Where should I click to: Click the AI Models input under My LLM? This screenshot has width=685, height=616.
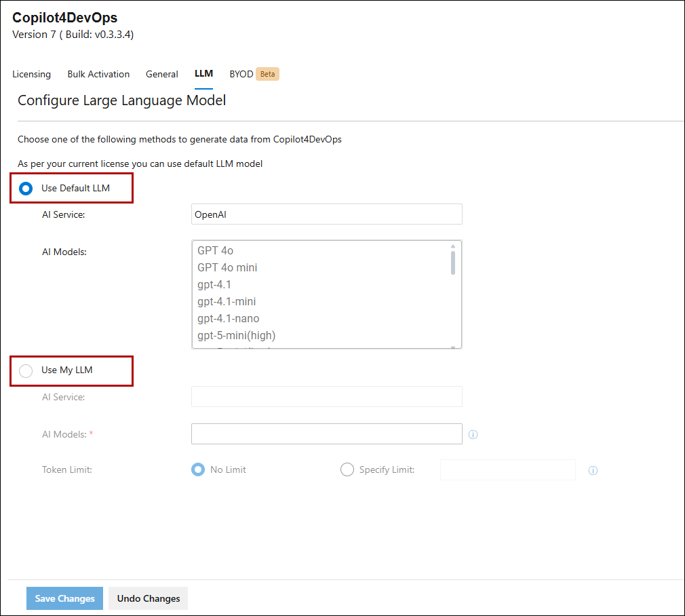coord(326,434)
